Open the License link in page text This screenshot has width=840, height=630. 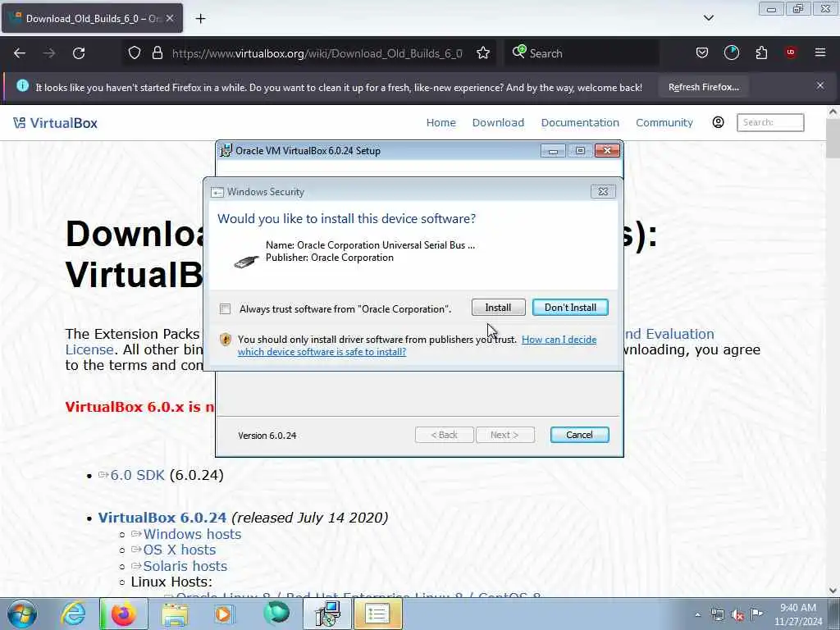pyautogui.click(x=89, y=349)
